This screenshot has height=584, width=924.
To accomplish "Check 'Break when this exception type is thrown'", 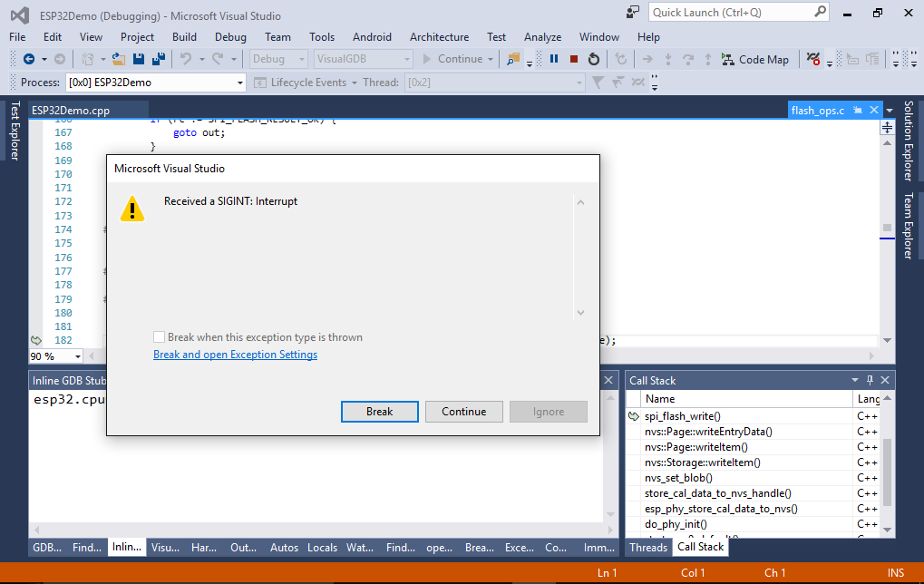I will [x=159, y=337].
